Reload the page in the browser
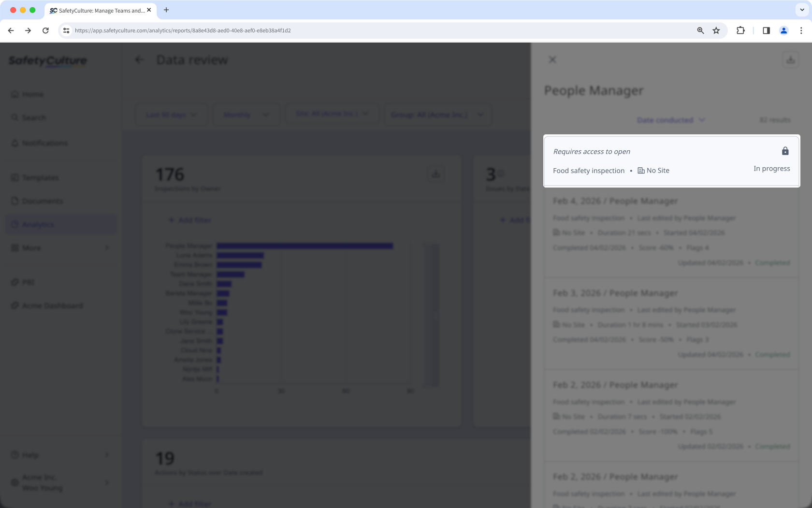The height and width of the screenshot is (508, 812). click(x=45, y=30)
